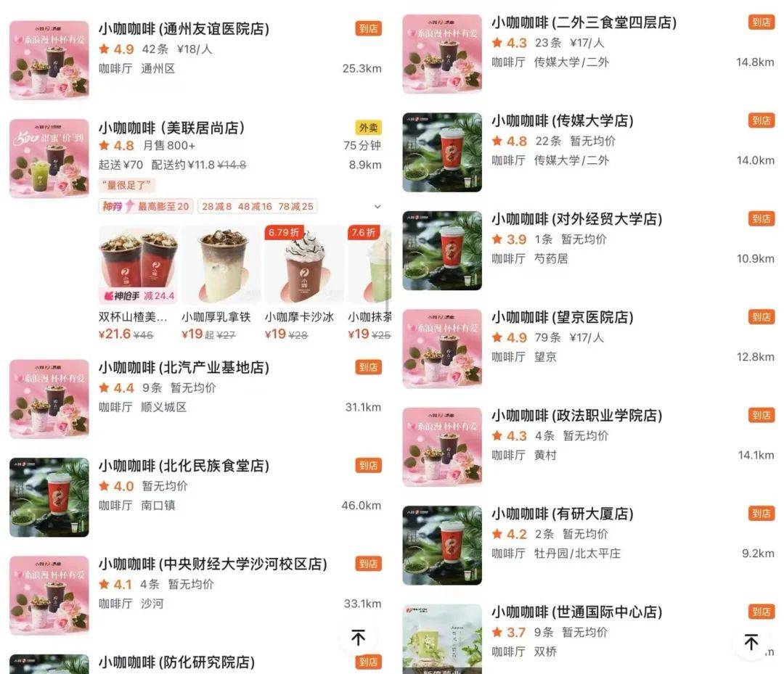Open 小咖咖啡 (世通国际中心店) title

pyautogui.click(x=577, y=612)
